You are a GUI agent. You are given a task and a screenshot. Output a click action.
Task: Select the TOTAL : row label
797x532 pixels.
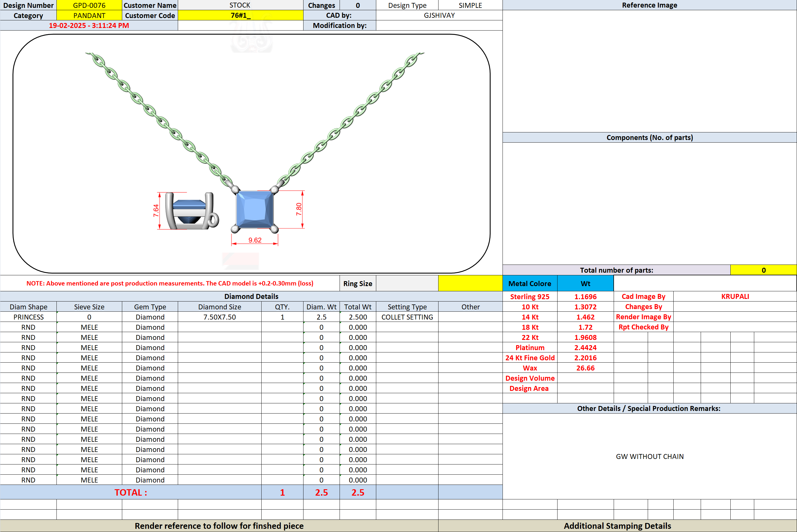(x=131, y=492)
